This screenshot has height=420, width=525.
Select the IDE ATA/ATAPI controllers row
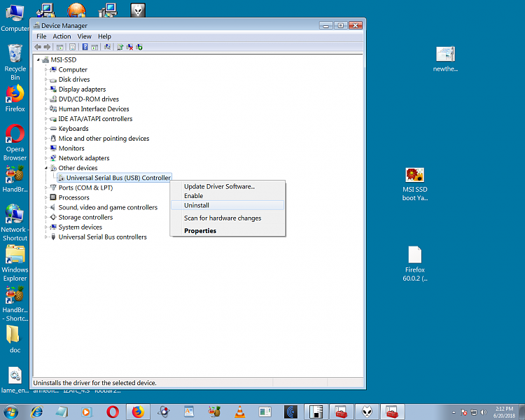pos(91,118)
